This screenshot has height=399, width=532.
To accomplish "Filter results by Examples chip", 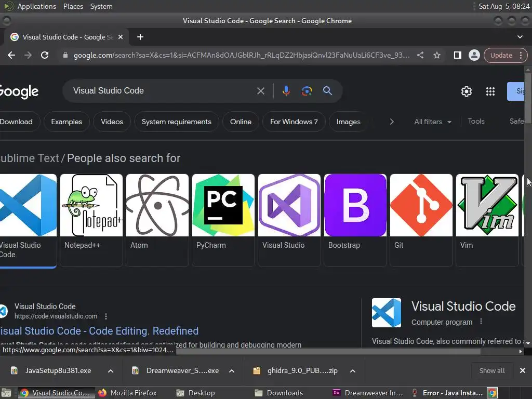I will [x=66, y=122].
